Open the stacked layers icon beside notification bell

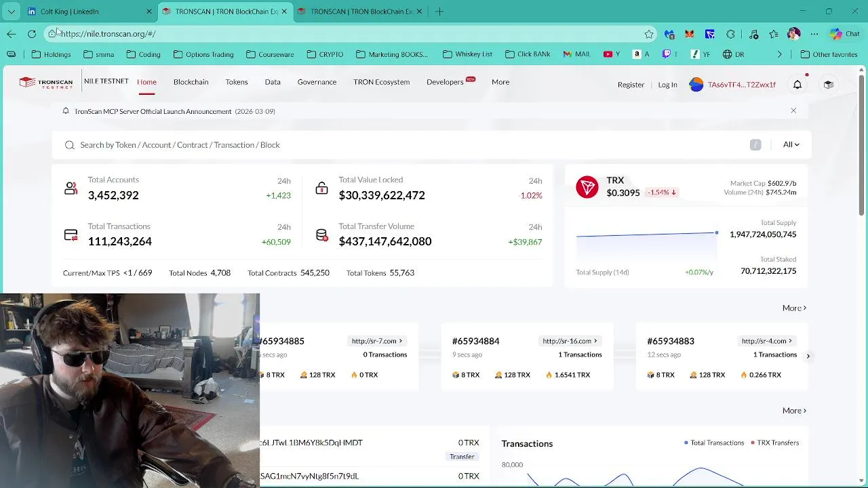829,85
